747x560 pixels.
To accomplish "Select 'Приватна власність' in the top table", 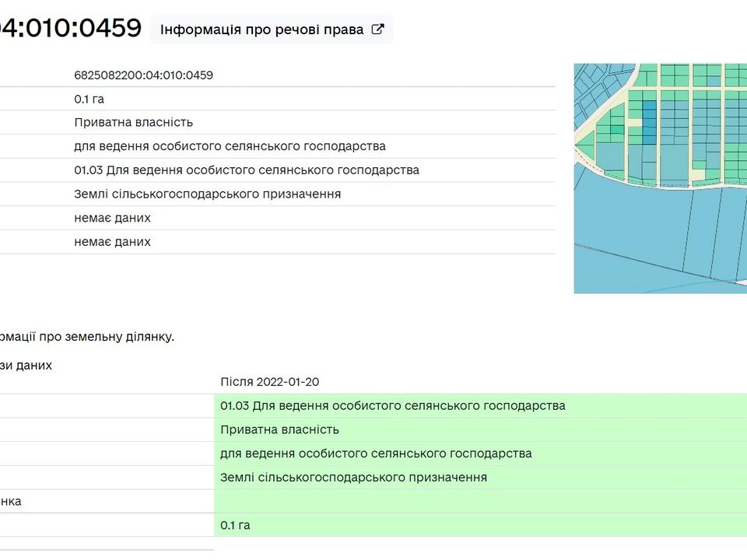I will [x=133, y=122].
